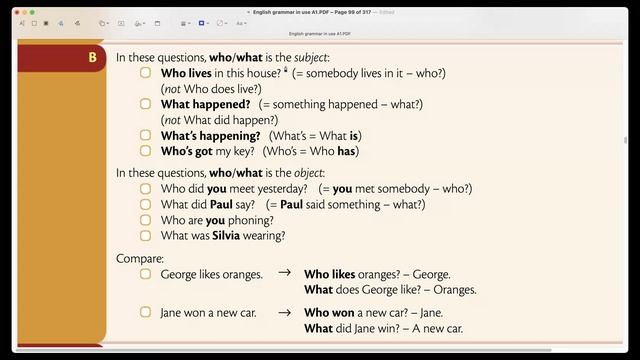Click the text '(not Who does live?)'

click(211, 89)
